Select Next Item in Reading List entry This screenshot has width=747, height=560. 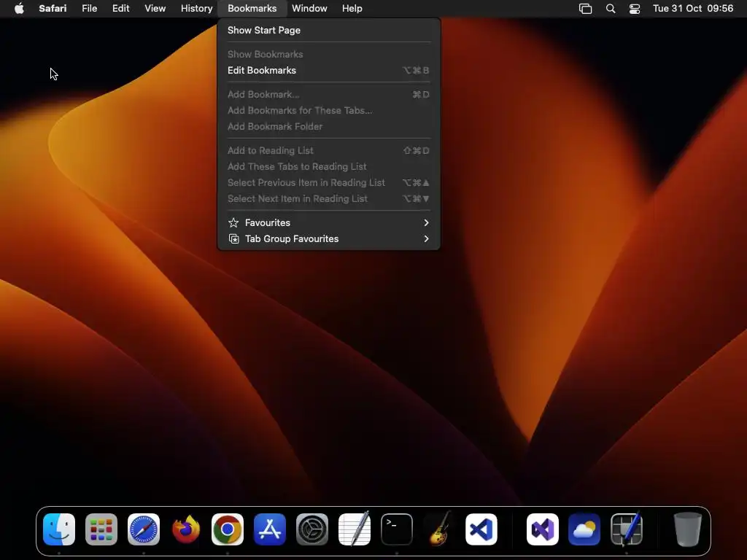329,199
